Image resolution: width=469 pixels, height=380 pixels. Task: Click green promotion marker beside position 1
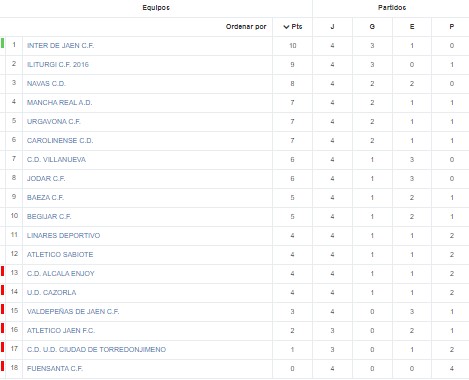click(x=2, y=43)
